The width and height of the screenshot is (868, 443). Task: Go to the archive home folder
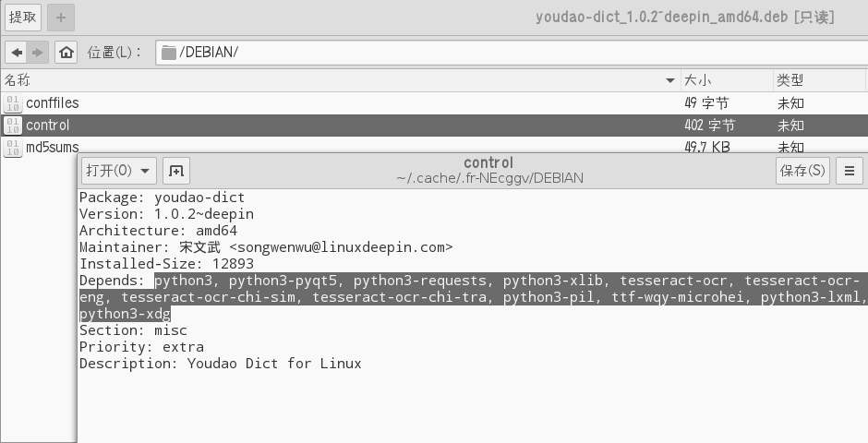tap(66, 53)
